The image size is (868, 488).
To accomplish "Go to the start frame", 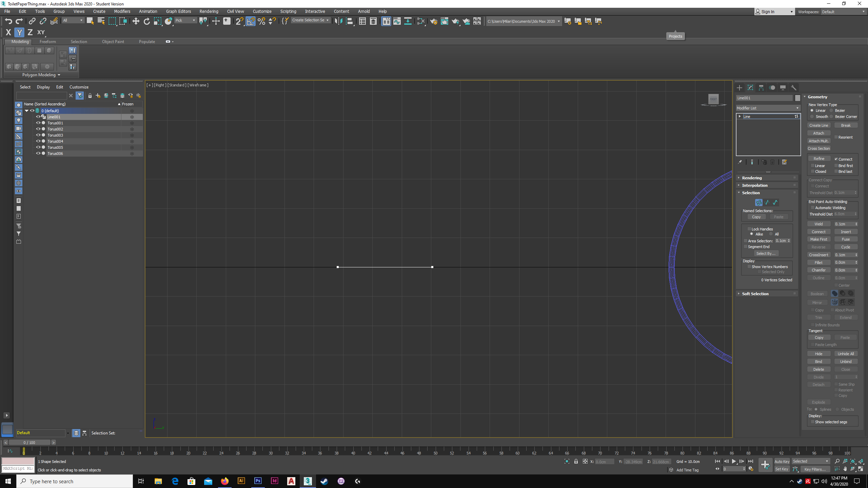I will pos(717,461).
